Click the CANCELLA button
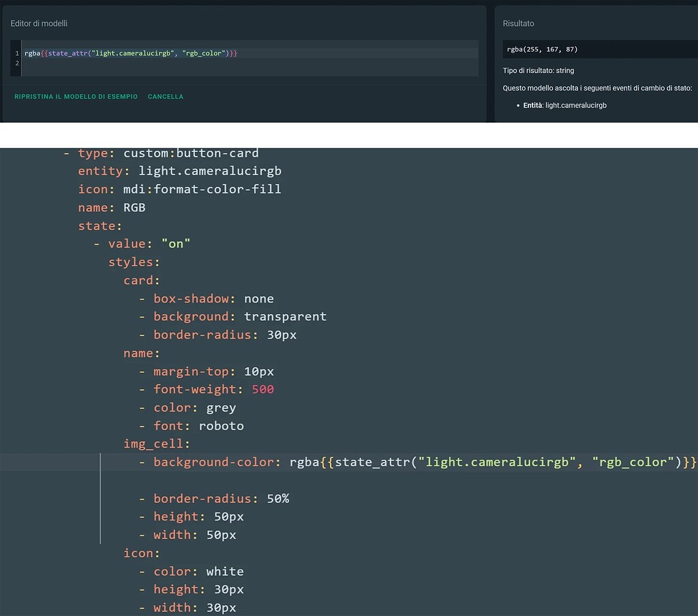Viewport: 698px width, 616px height. (x=166, y=96)
